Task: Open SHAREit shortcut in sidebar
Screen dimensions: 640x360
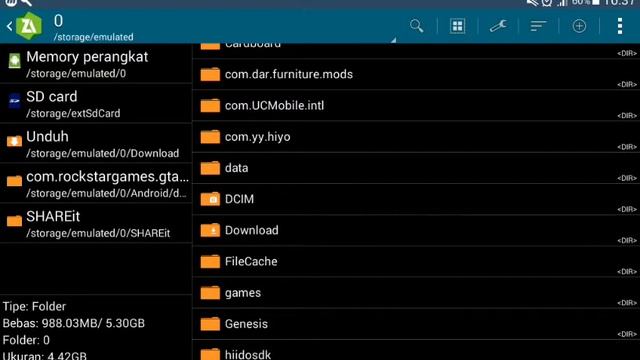Action: [96, 224]
